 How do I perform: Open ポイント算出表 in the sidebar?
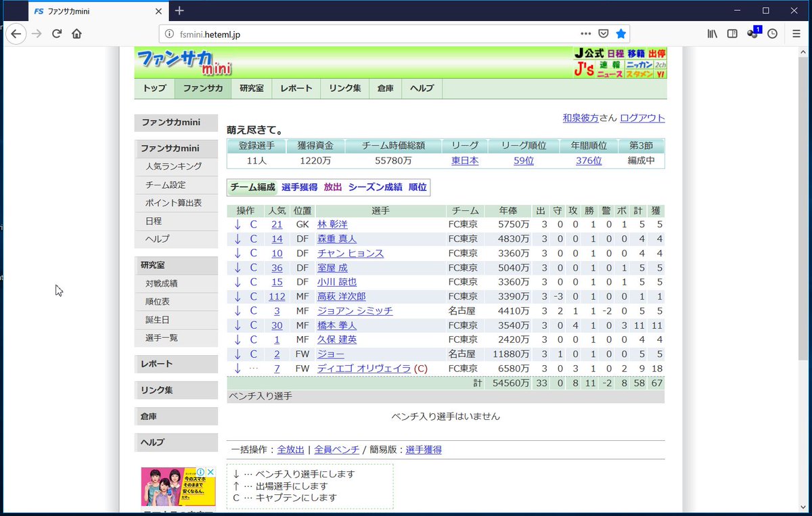point(176,203)
